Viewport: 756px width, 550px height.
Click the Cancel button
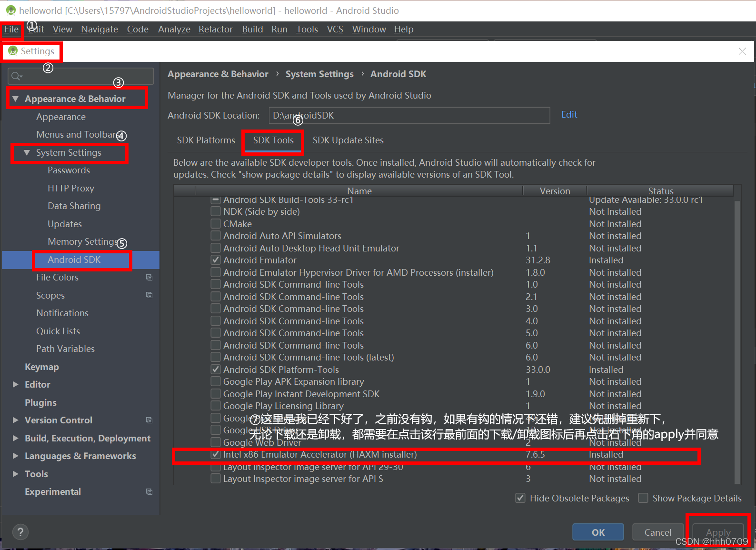[x=658, y=532]
